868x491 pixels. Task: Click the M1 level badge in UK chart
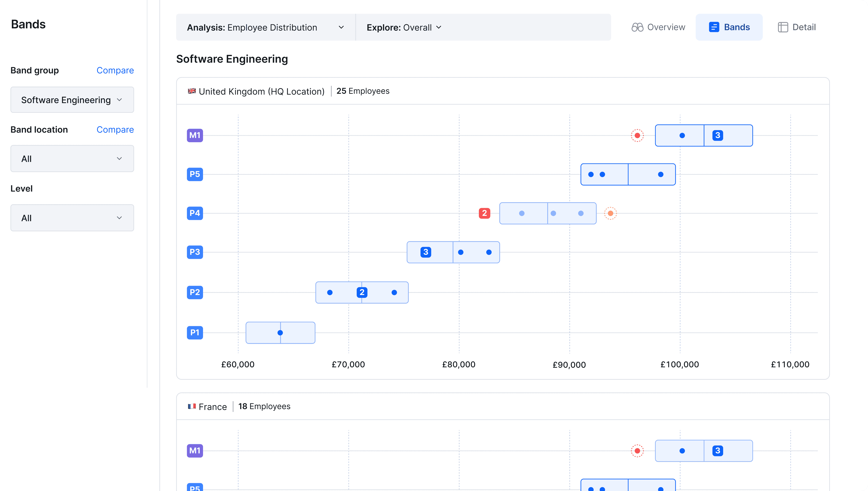pyautogui.click(x=195, y=135)
